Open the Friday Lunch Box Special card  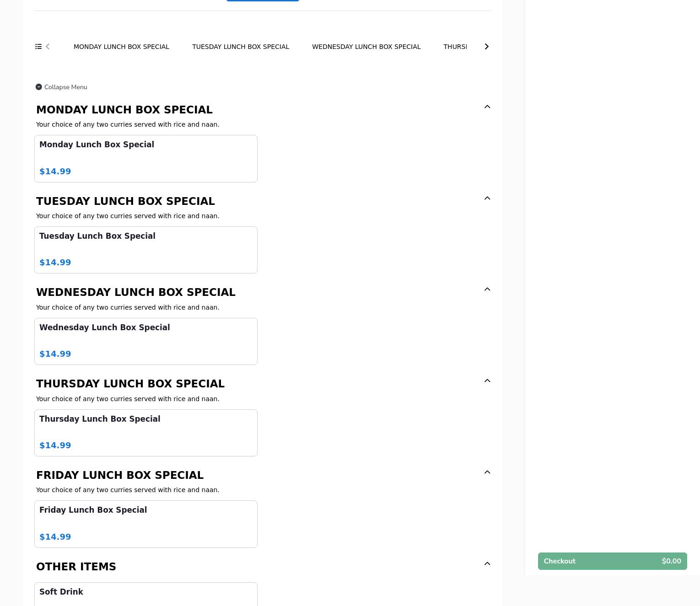click(x=145, y=524)
